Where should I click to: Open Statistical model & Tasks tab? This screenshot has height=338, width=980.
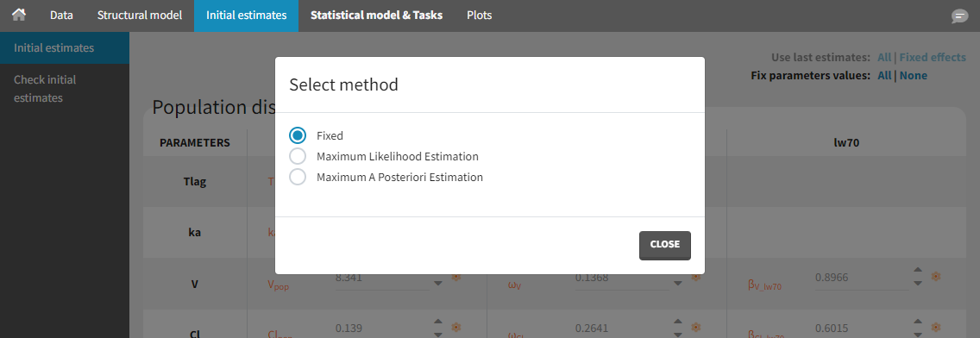pos(377,16)
